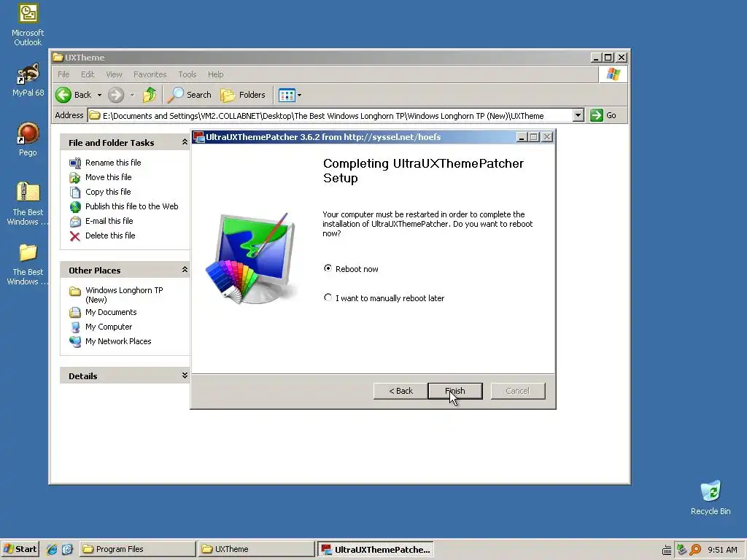Open My Computer in Other Places
Viewport: 747px width, 560px height.
click(109, 327)
